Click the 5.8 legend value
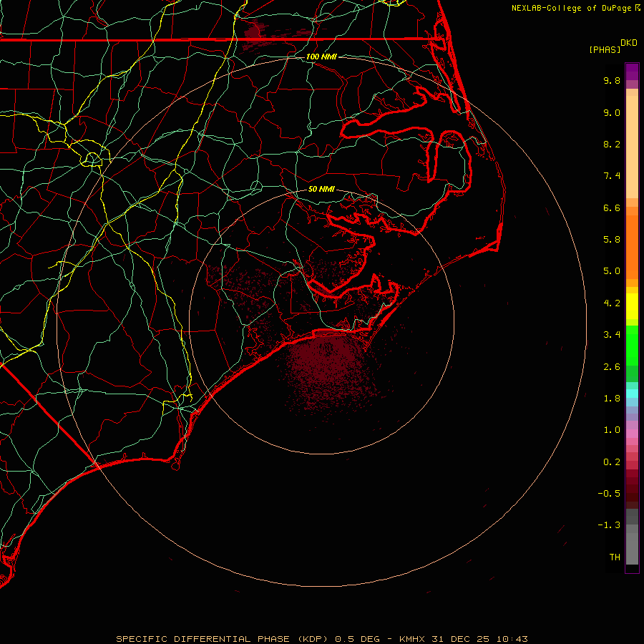 (x=612, y=240)
